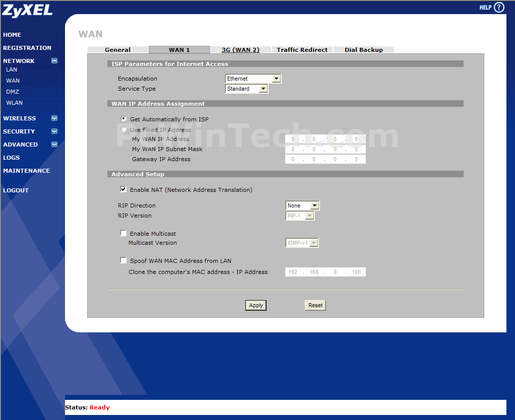Viewport: 515px width, 420px height.
Task: Open the MAINTENANCE page
Action: pos(27,171)
